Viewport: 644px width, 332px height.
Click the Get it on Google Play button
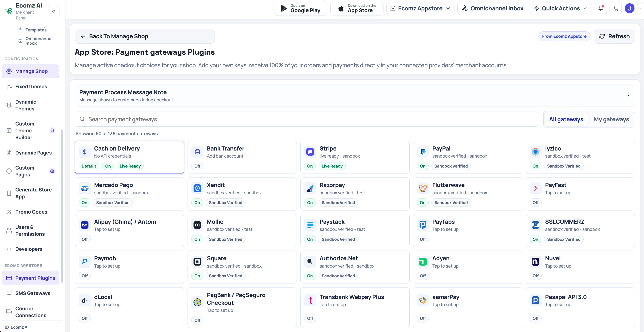(x=300, y=8)
